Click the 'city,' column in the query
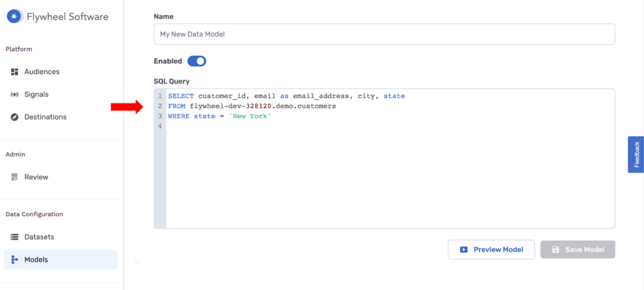This screenshot has height=290, width=644. pyautogui.click(x=368, y=96)
